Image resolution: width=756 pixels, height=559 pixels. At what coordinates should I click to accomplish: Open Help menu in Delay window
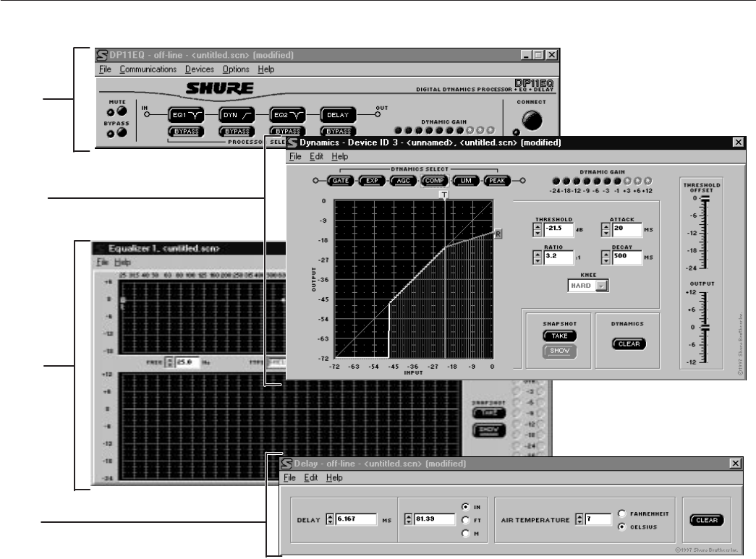(x=334, y=477)
